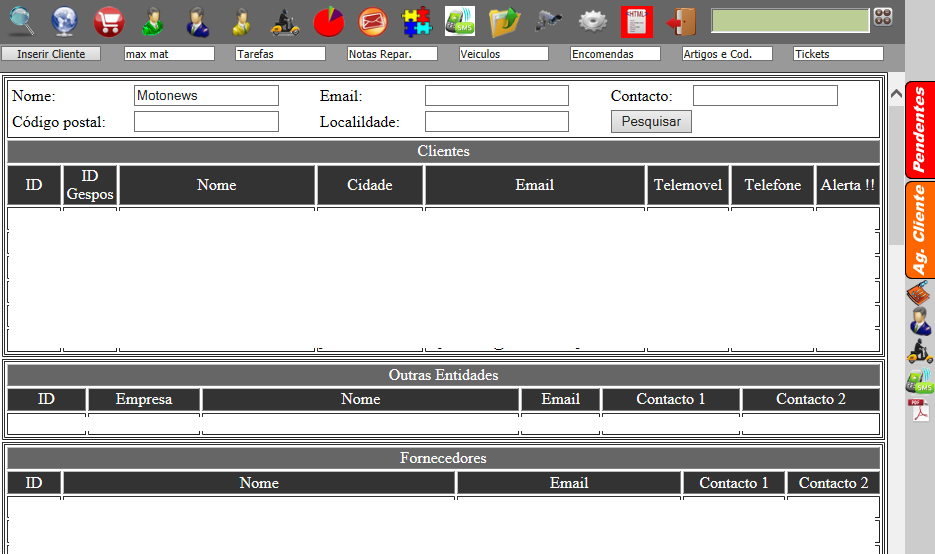Click the SMS phone toolbar icon
The height and width of the screenshot is (554, 935).
460,21
